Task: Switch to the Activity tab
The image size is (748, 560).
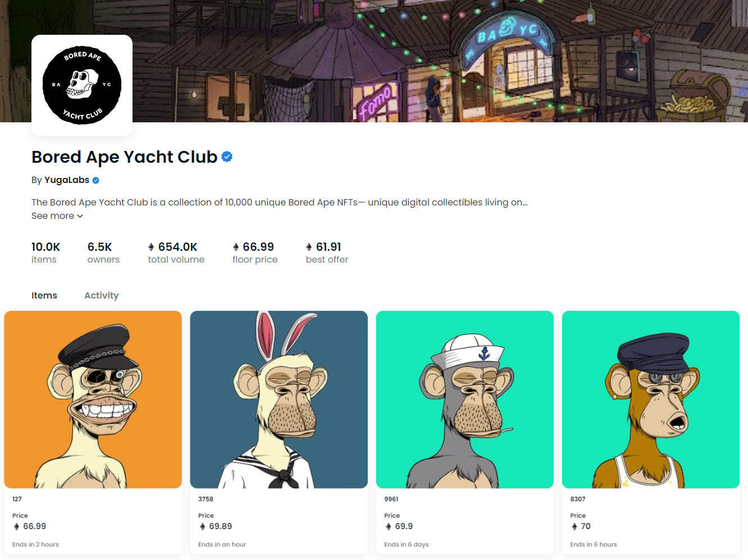Action: 102,295
